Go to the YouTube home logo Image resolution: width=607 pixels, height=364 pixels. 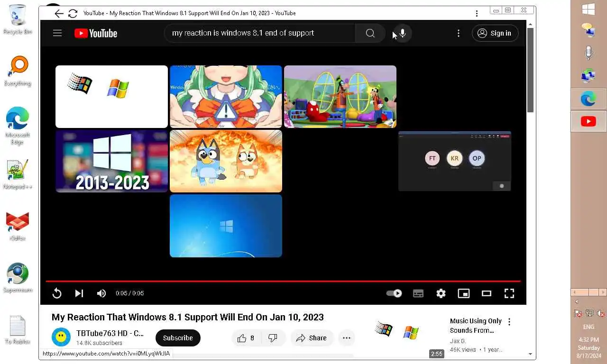(x=96, y=33)
